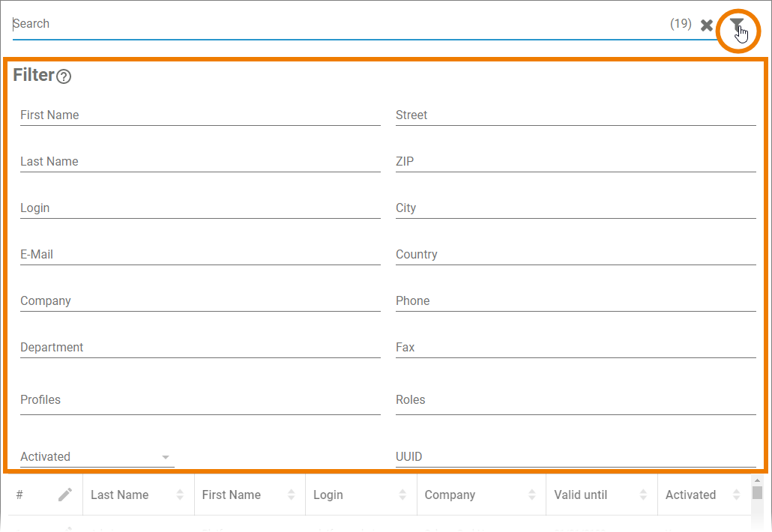The height and width of the screenshot is (532, 772).
Task: Sort by Company column arrows
Action: (531, 495)
